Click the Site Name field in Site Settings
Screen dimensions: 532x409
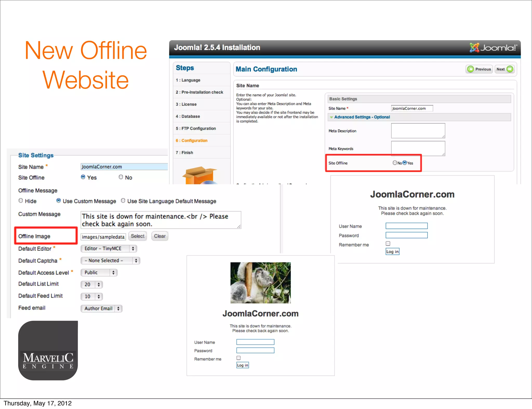(x=124, y=167)
